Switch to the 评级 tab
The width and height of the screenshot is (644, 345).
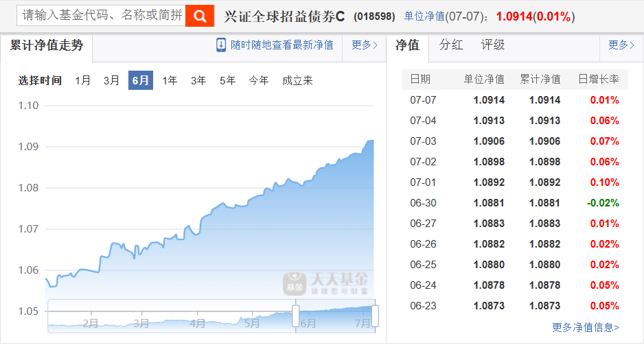point(493,45)
